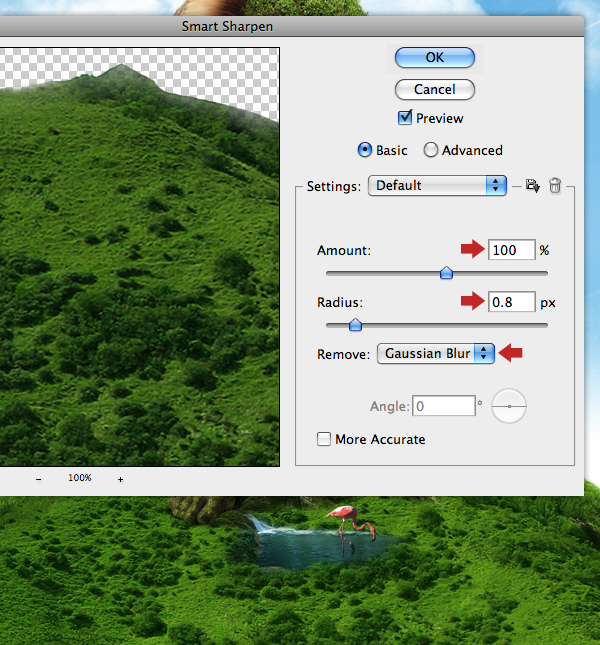Click the Amount percentage input field

(512, 250)
